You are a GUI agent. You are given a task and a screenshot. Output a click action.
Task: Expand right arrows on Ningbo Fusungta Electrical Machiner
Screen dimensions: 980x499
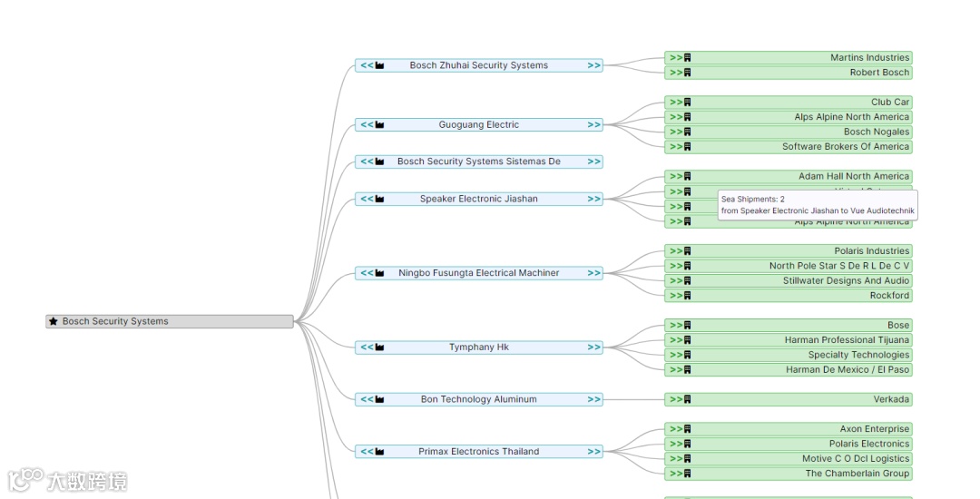[593, 273]
